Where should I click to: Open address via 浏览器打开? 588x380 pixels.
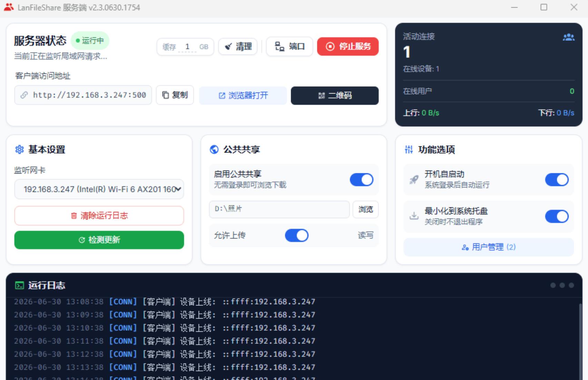click(x=243, y=96)
